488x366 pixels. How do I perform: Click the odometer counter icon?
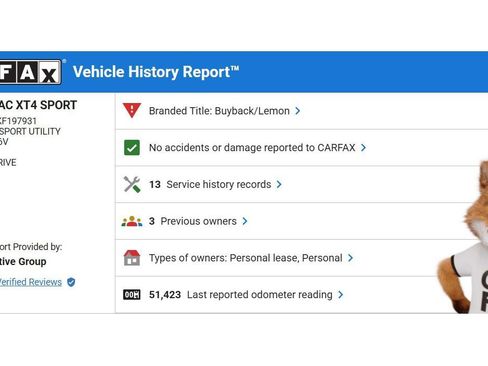[x=132, y=295]
